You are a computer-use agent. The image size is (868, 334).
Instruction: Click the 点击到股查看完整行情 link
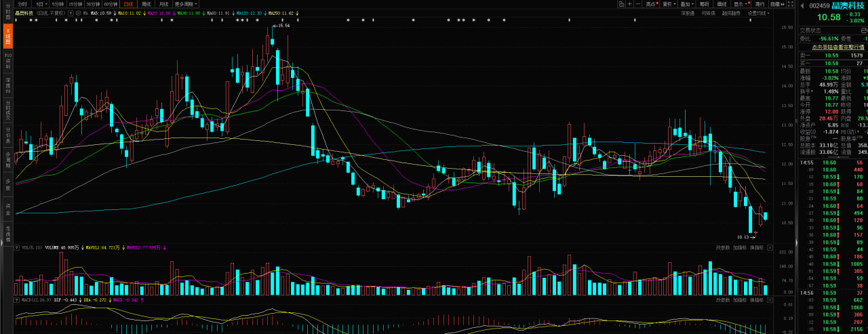pos(838,47)
